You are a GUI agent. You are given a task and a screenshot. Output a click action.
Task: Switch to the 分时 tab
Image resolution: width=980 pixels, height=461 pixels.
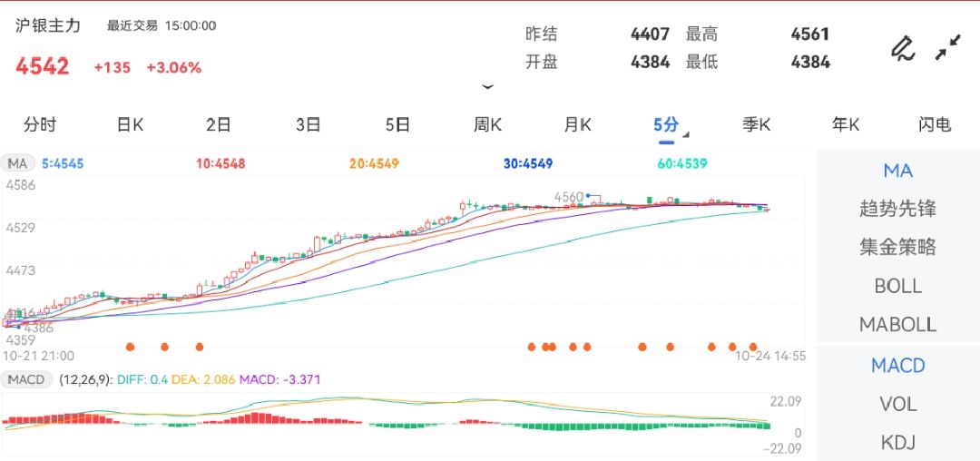tap(40, 124)
